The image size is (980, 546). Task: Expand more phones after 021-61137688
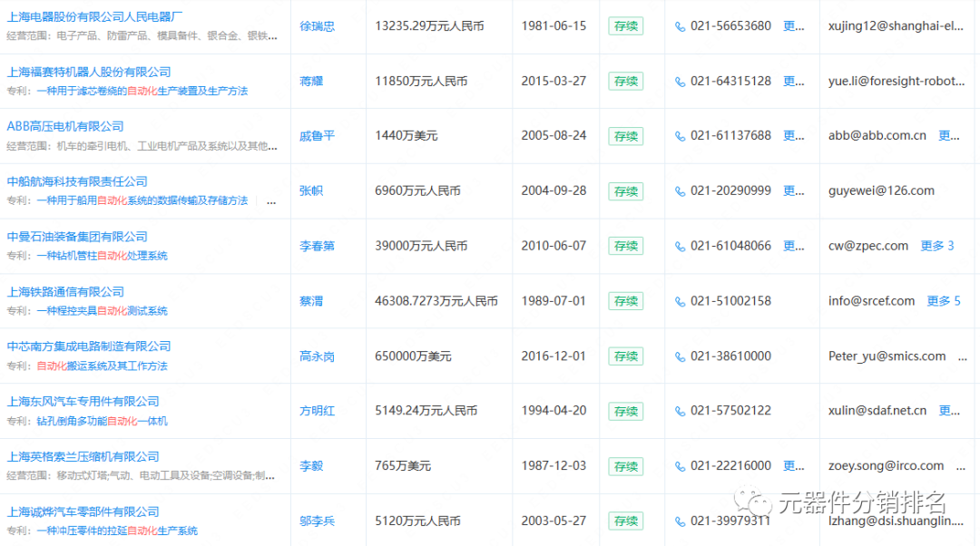(794, 135)
